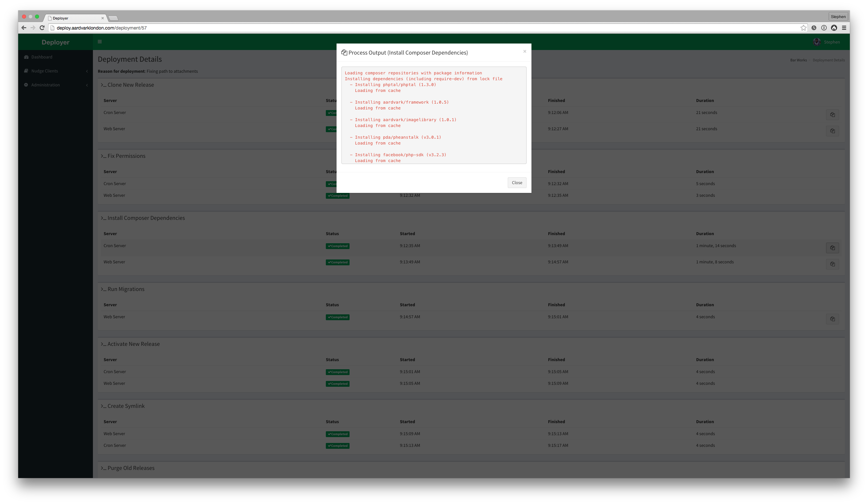Click the Process Output modal title copy icon

pos(344,53)
